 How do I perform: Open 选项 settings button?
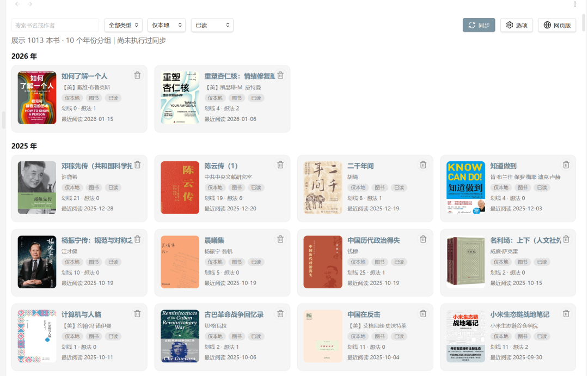click(x=517, y=25)
